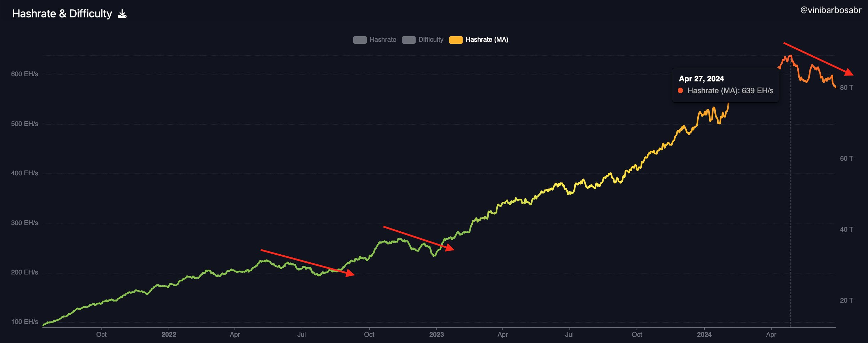Click the 80 T right axis label

tap(846, 88)
